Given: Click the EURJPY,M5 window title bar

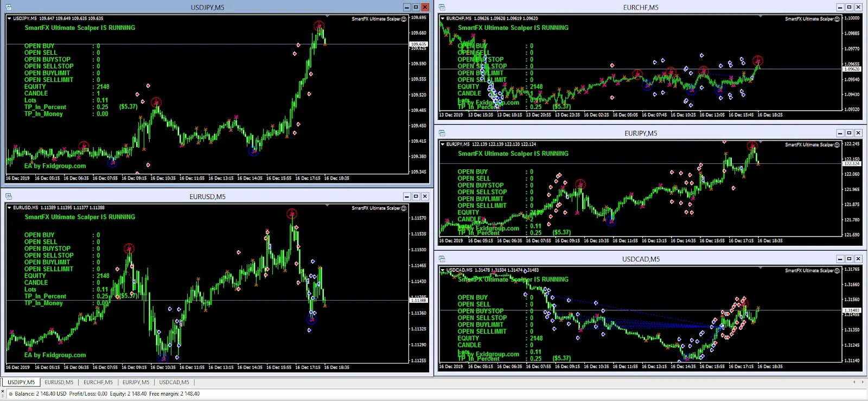Looking at the screenshot, I should tap(641, 133).
